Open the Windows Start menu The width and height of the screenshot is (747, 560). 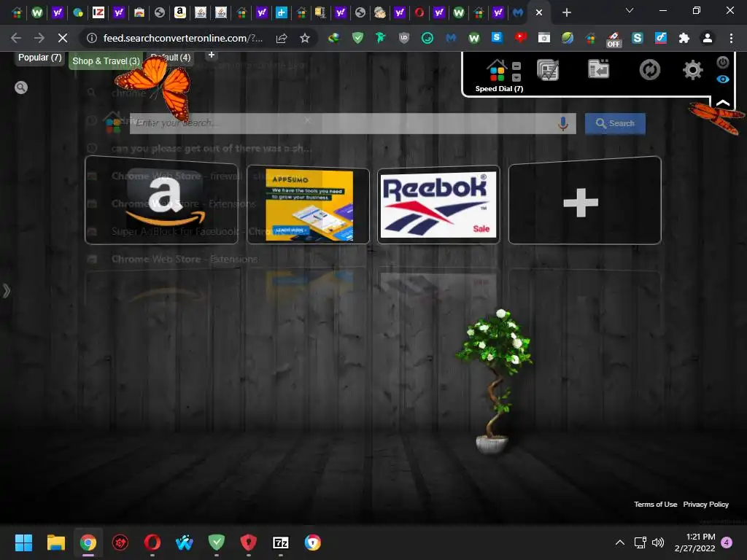coord(23,542)
